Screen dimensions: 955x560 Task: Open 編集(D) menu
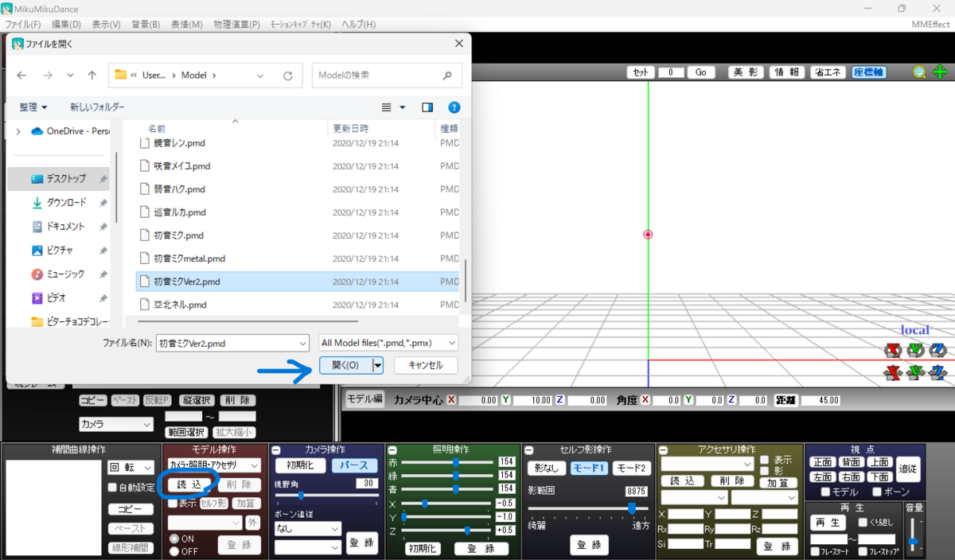pos(66,25)
